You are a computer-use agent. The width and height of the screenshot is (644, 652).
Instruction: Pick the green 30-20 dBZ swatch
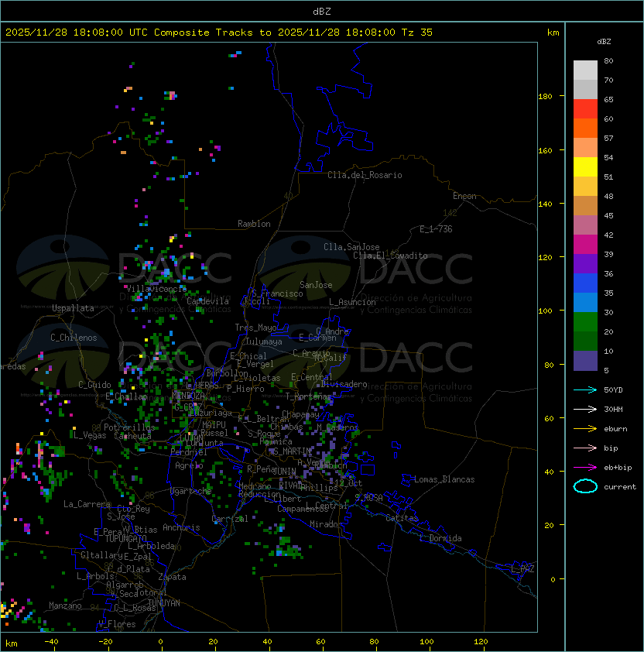pyautogui.click(x=585, y=322)
